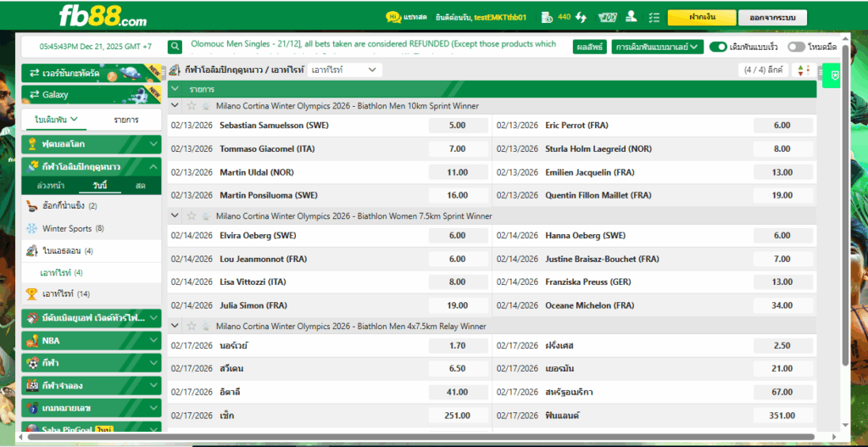Bet on Eric Perrot at 6.00

point(782,126)
